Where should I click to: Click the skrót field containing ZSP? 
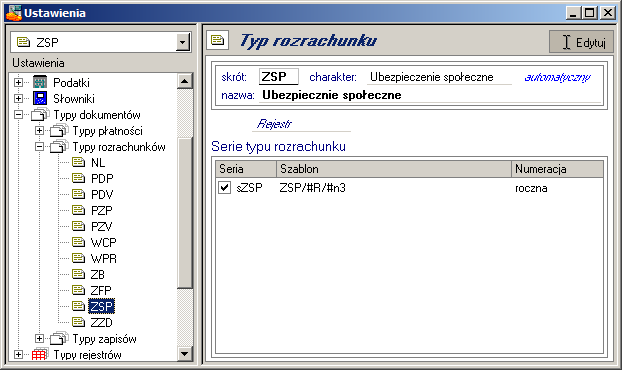(278, 77)
